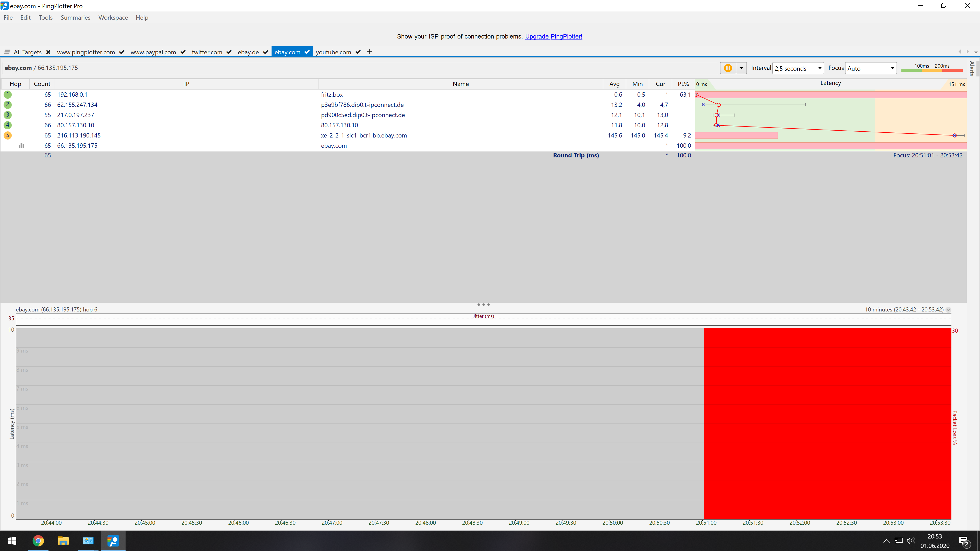Select IP 66.135.195.175 cell in table

tap(77, 146)
